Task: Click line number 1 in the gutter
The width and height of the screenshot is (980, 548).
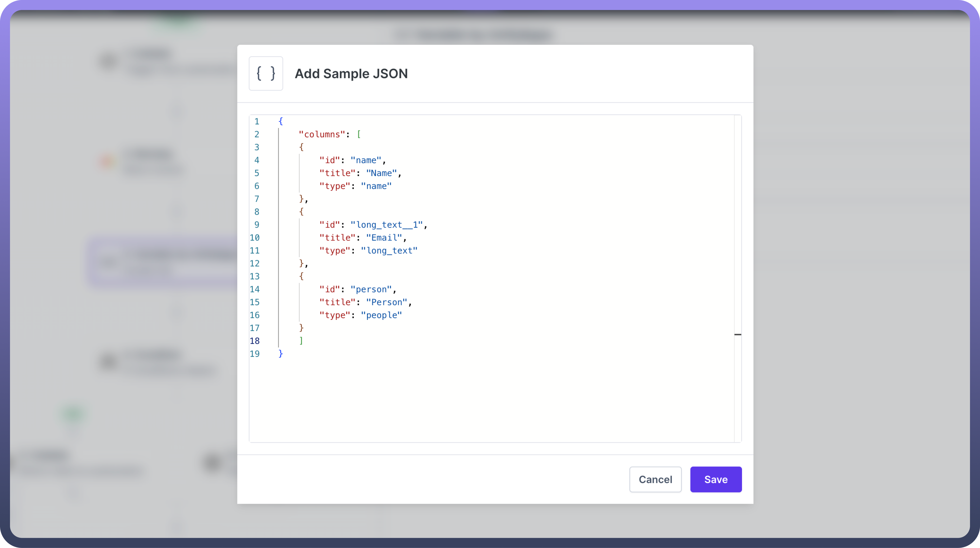Action: 257,121
